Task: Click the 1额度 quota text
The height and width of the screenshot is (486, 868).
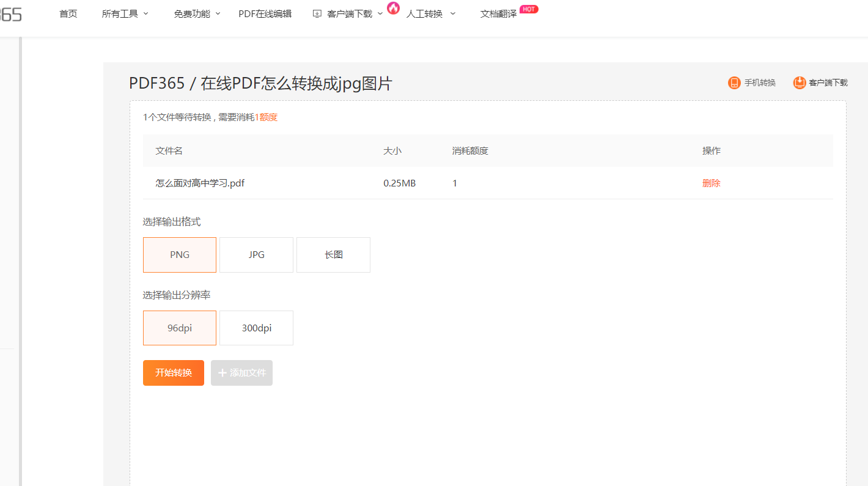Action: click(266, 117)
